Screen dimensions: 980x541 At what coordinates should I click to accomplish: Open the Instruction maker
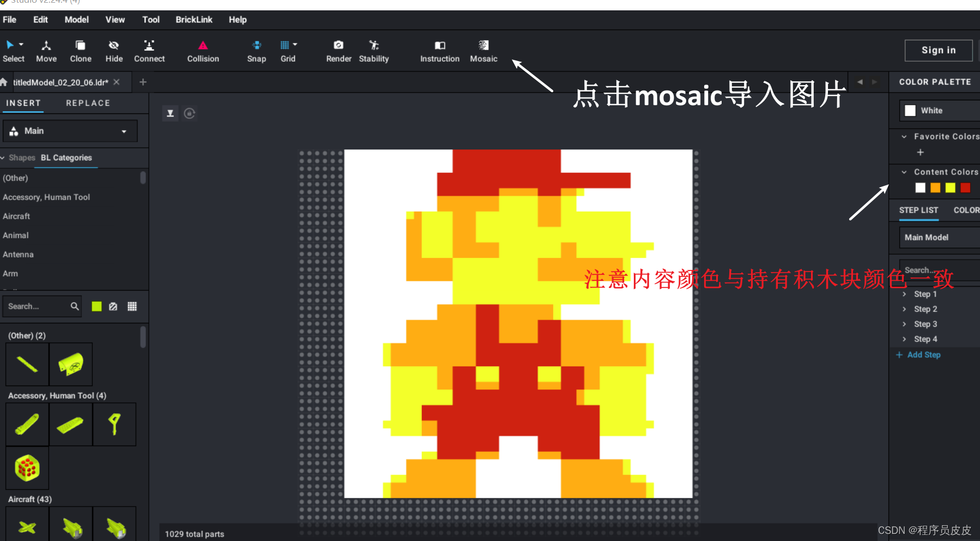click(440, 51)
